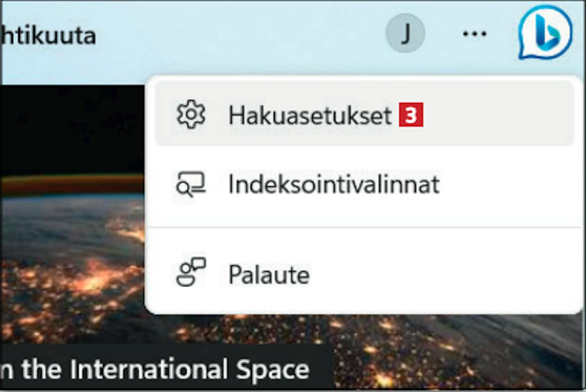Open the space station Earth image
Image resolution: width=586 pixels, height=392 pixels.
[x=72, y=215]
